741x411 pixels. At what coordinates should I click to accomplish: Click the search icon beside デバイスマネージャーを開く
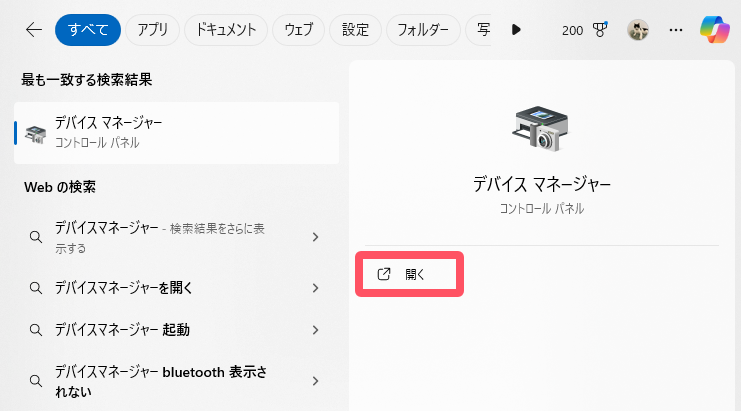click(35, 288)
